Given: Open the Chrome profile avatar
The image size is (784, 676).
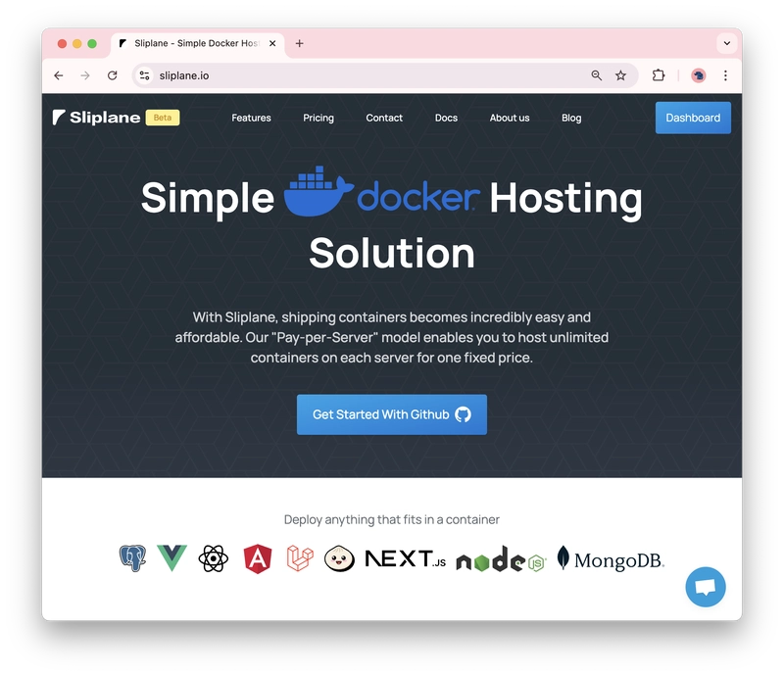Looking at the screenshot, I should [x=699, y=75].
